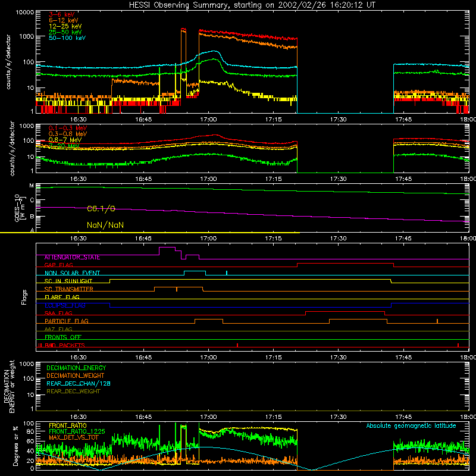The image size is (476, 476).
Task: Select the 'SC_TRANSMITTER' flag label
Action: (69, 289)
